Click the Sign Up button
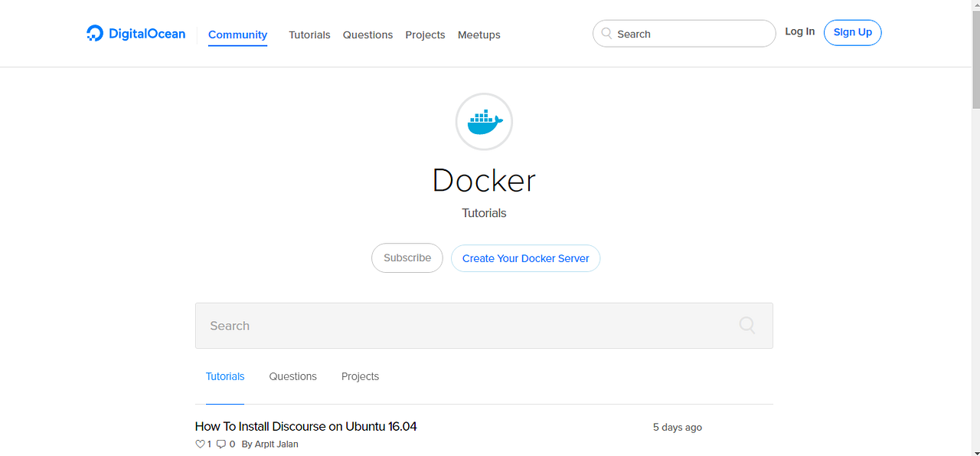Screen dimensions: 980x456 pos(852,32)
